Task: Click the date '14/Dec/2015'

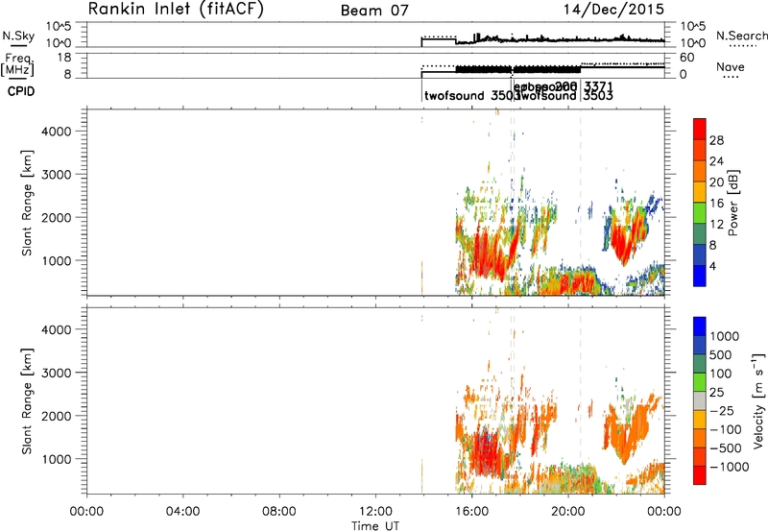Action: [613, 10]
